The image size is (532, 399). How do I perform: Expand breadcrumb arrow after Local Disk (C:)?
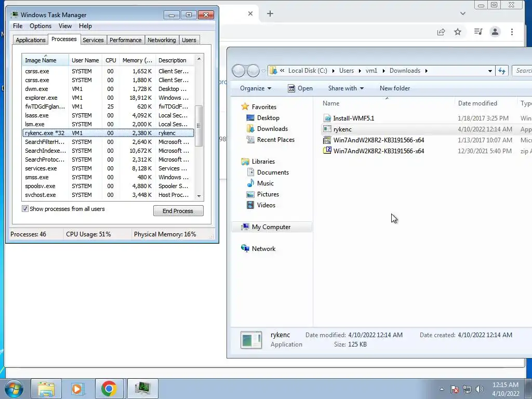pos(333,71)
